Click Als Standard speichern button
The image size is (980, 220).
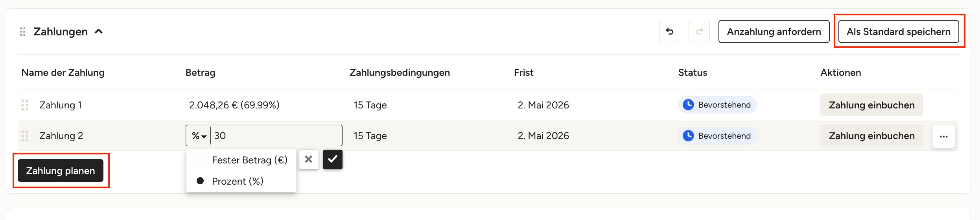(x=898, y=31)
